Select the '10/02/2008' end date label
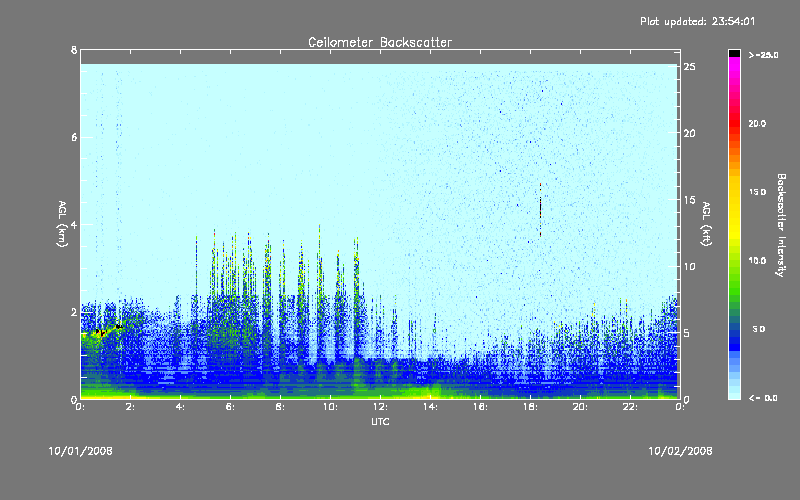This screenshot has width=800, height=500. click(680, 451)
